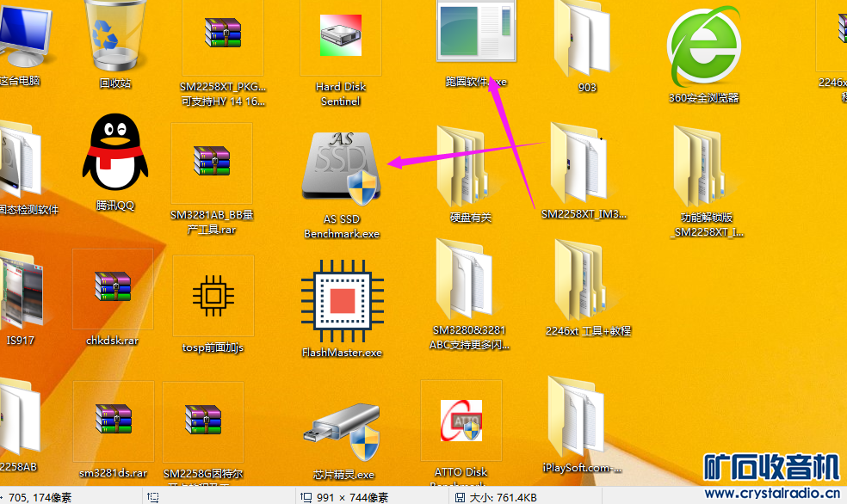Launch ATTO Disk Benchmark
The image size is (847, 504).
click(461, 421)
